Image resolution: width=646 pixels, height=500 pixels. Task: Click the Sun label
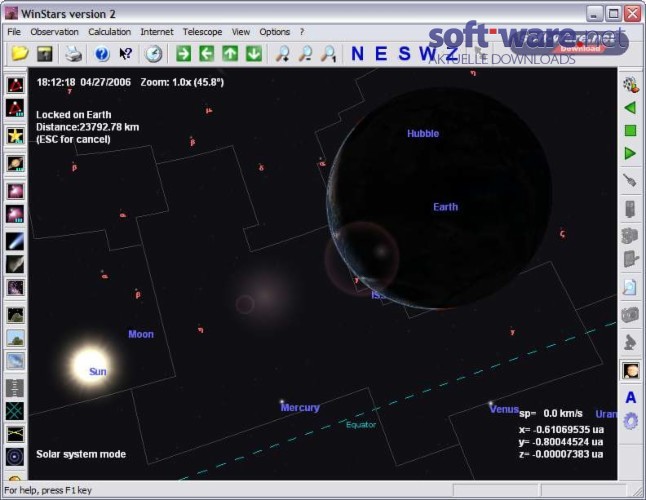point(98,371)
